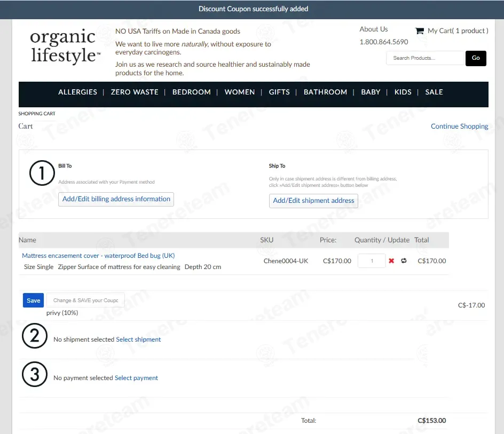Image resolution: width=504 pixels, height=434 pixels.
Task: Focus the coupon code input field
Action: coord(85,300)
